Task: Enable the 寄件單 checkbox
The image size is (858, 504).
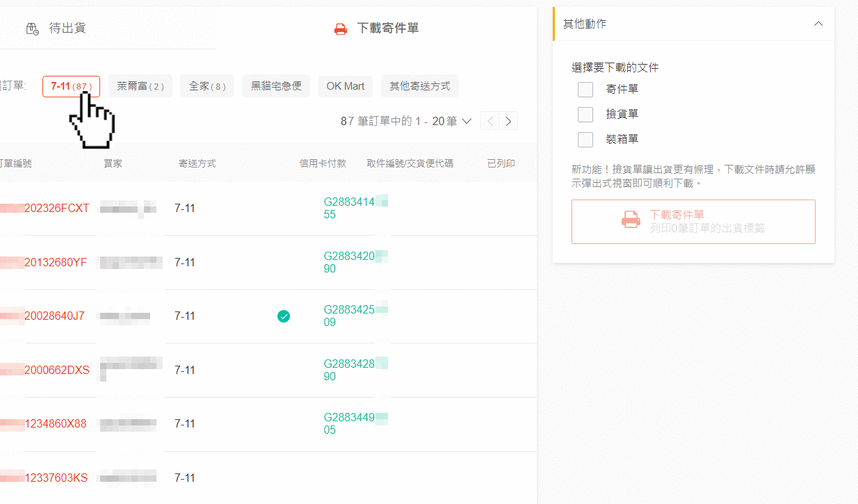Action: 585,90
